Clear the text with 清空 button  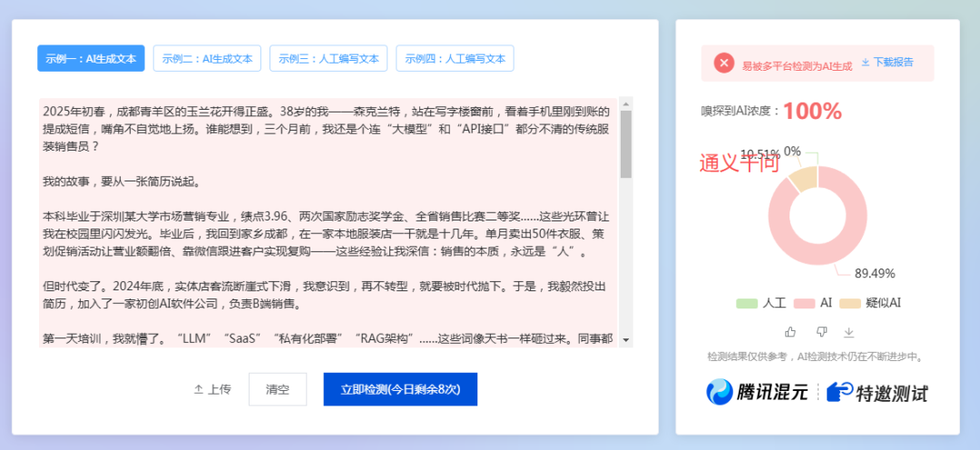[278, 389]
